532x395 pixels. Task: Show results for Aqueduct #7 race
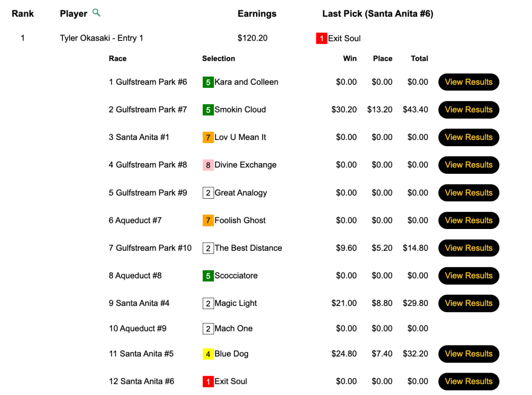coord(468,221)
